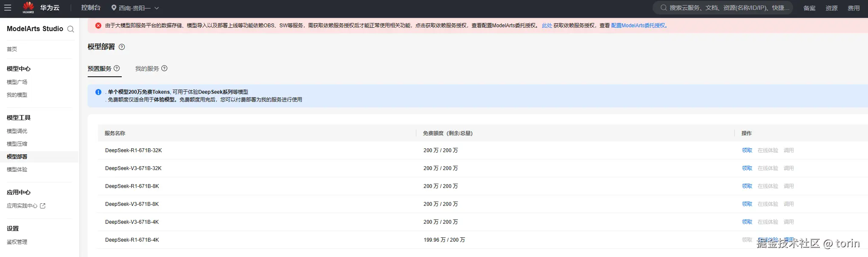Click 领取 for DeepSeek-R1-671B-32K
This screenshot has width=868, height=257.
point(747,150)
